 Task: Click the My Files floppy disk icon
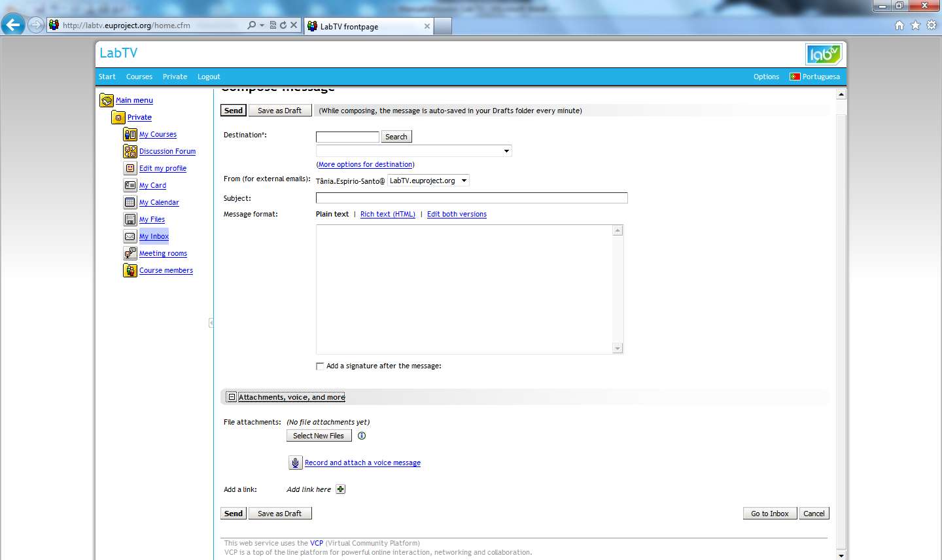click(130, 220)
